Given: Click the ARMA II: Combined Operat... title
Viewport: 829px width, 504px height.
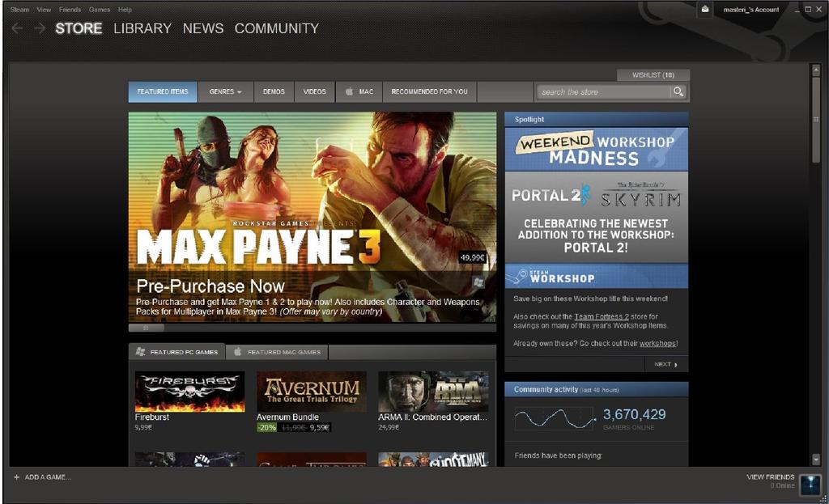Looking at the screenshot, I should 432,417.
